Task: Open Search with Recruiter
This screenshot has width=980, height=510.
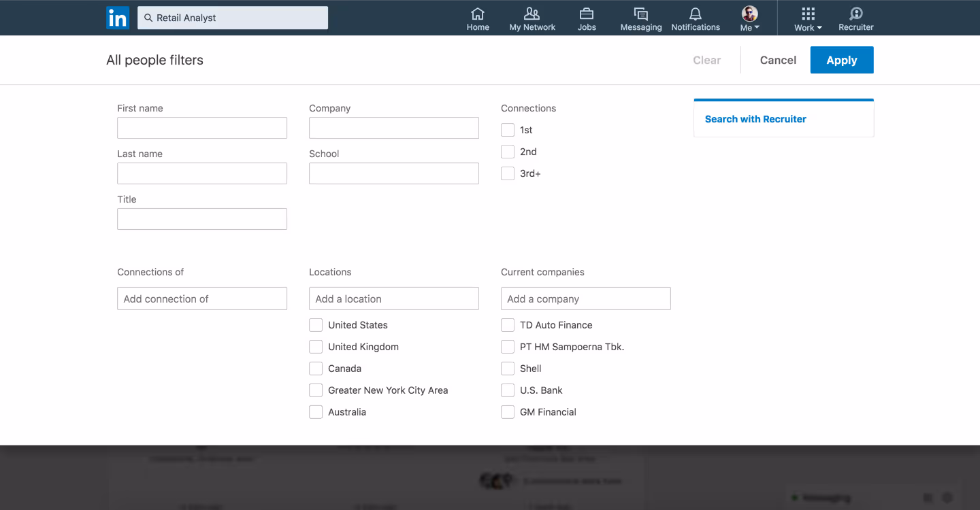Action: pos(755,118)
